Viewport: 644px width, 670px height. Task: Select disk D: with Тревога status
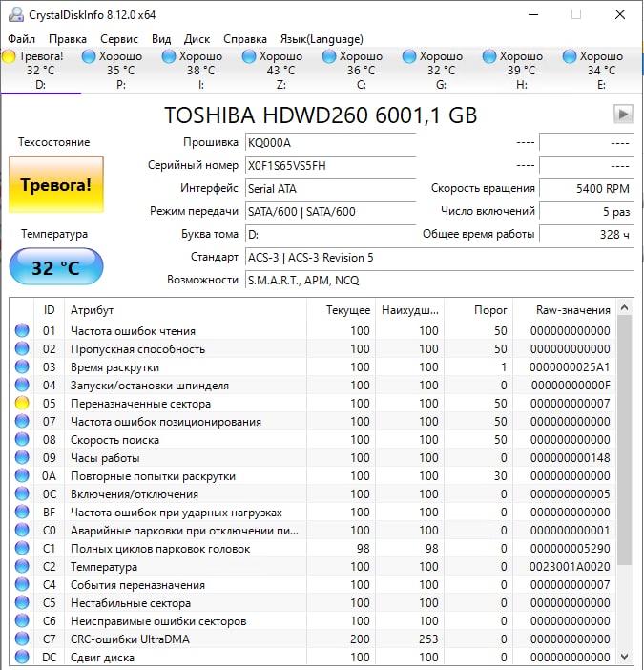tap(41, 70)
